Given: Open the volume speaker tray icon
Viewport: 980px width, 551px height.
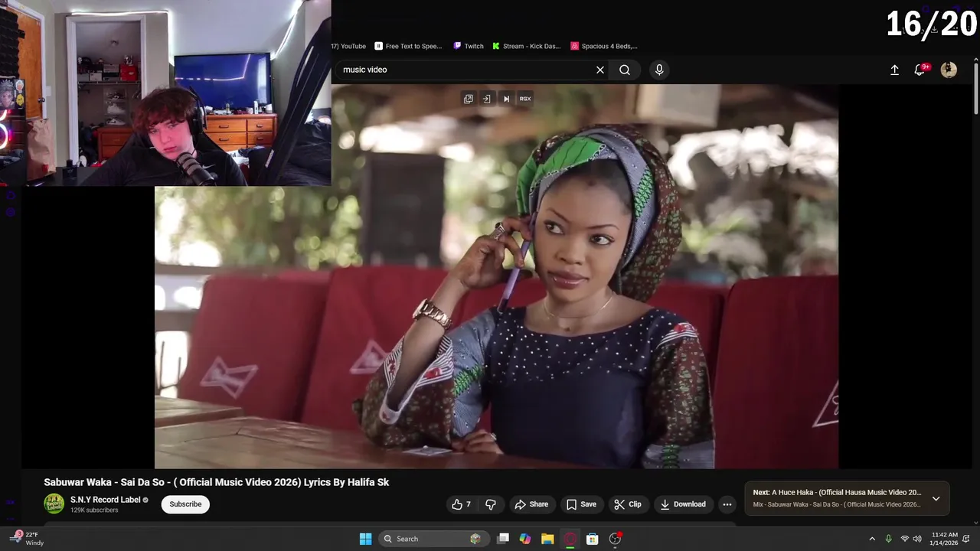Looking at the screenshot, I should (917, 539).
